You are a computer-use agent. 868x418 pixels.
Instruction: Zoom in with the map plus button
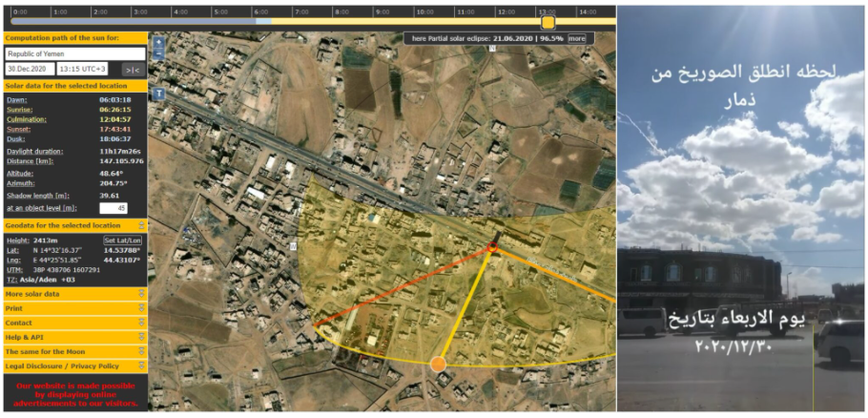(x=159, y=43)
